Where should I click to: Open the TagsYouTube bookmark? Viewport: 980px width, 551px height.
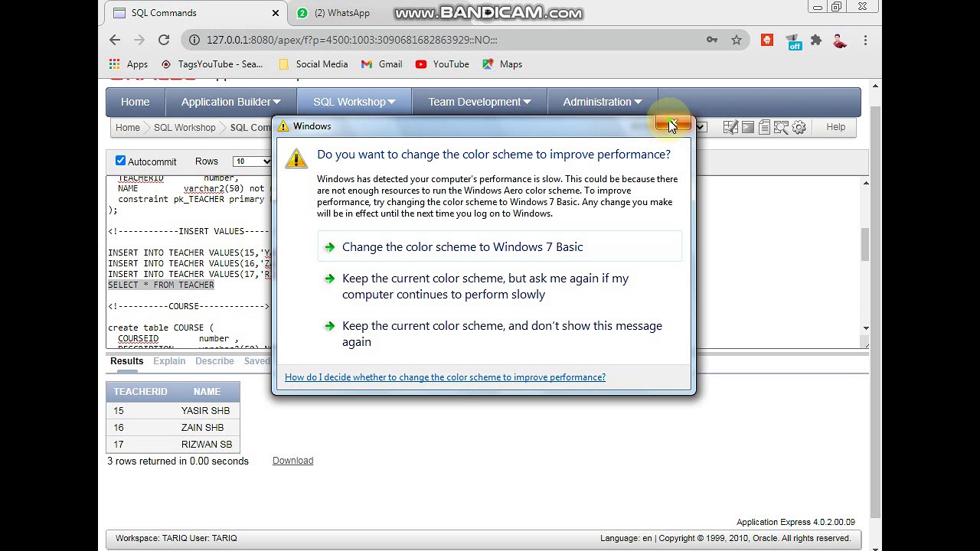211,64
